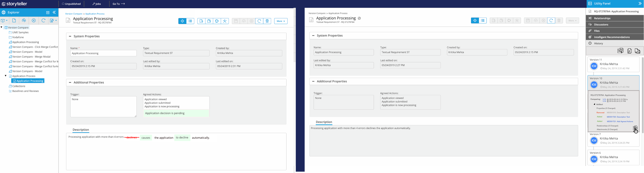
Task: Click the new artifact page icon in Explorer
Action: point(14,20)
